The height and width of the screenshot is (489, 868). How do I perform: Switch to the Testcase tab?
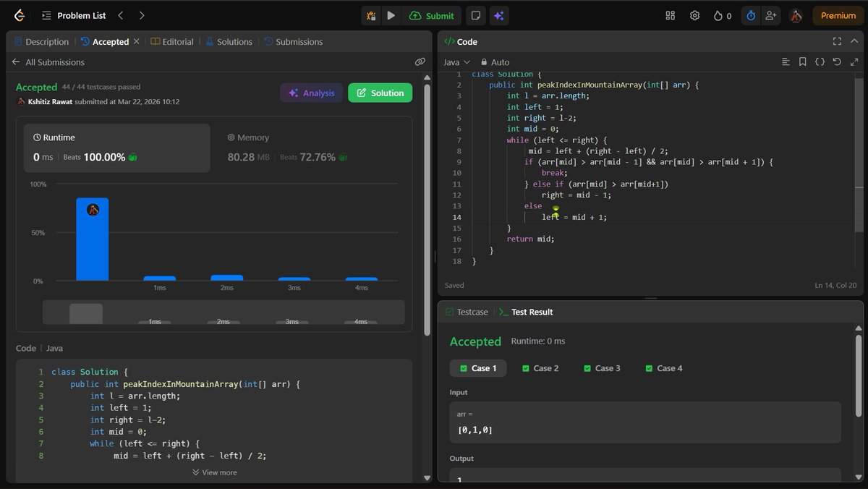point(467,312)
